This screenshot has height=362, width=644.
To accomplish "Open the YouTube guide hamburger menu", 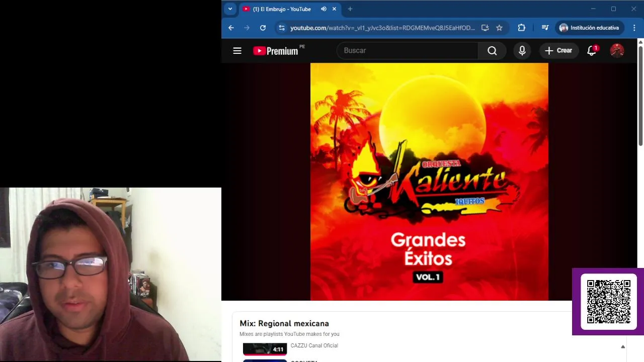I will 237,50.
